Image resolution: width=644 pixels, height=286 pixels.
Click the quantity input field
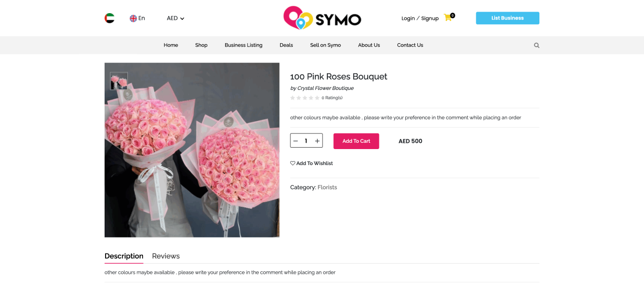(306, 141)
